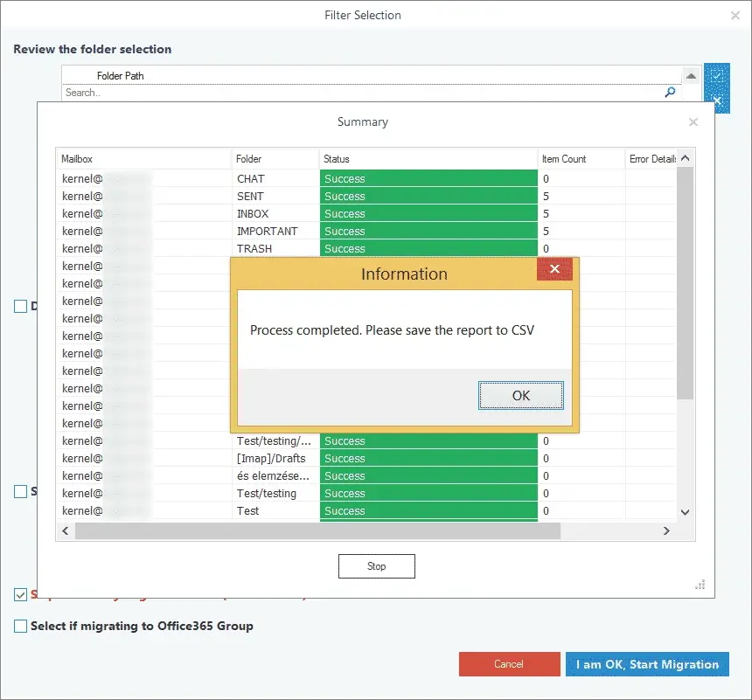Select the Test/testing folder cell
Screen dimensions: 752x700
(275, 494)
